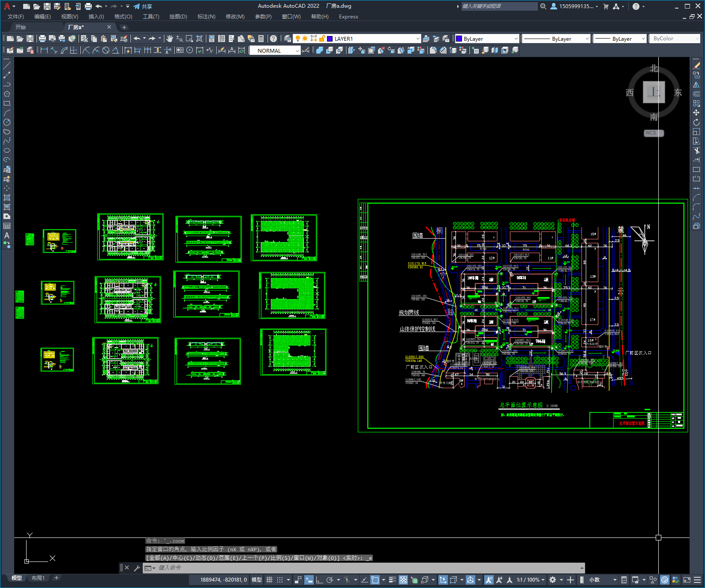This screenshot has width=705, height=588.
Task: Select the Pan hand tool
Action: pos(170,39)
